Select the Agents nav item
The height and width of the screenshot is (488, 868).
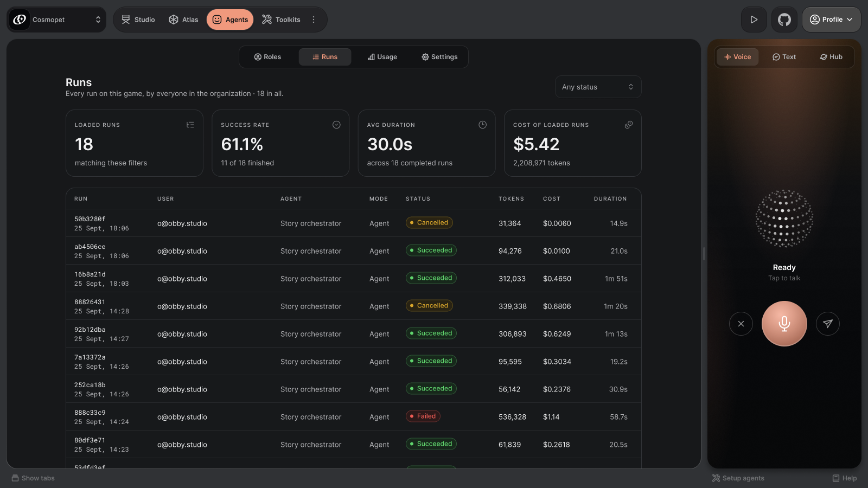click(230, 20)
